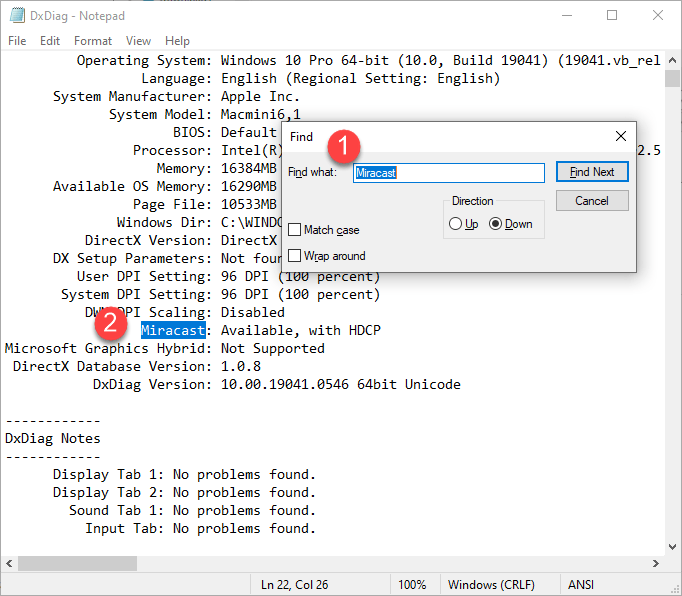The width and height of the screenshot is (682, 596).
Task: Click 'Available, with HDCP' text
Action: pyautogui.click(x=301, y=331)
